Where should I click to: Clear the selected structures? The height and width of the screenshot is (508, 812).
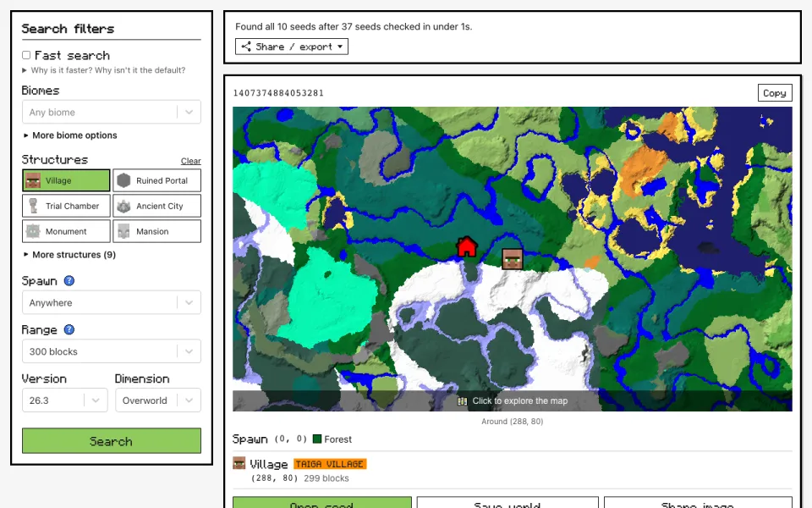(190, 161)
